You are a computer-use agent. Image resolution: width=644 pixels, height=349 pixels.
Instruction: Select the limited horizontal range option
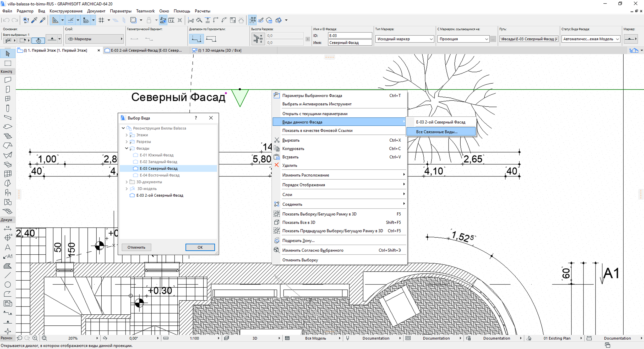[211, 39]
